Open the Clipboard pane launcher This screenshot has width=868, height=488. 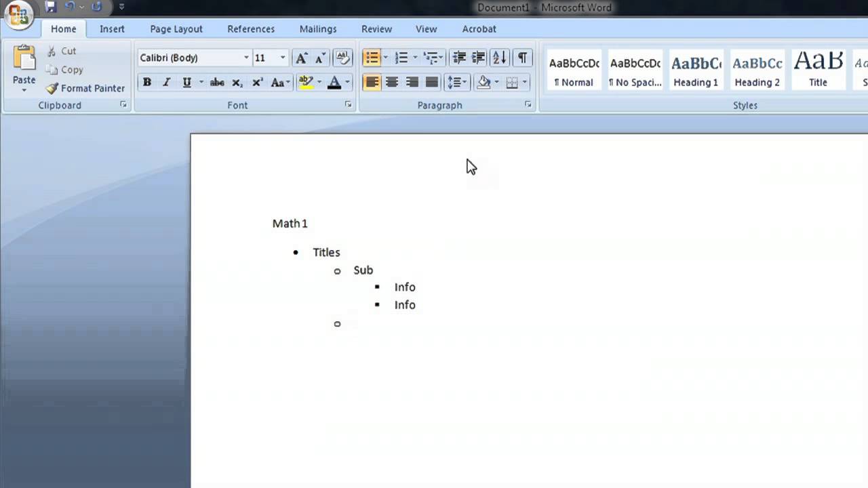click(x=123, y=105)
